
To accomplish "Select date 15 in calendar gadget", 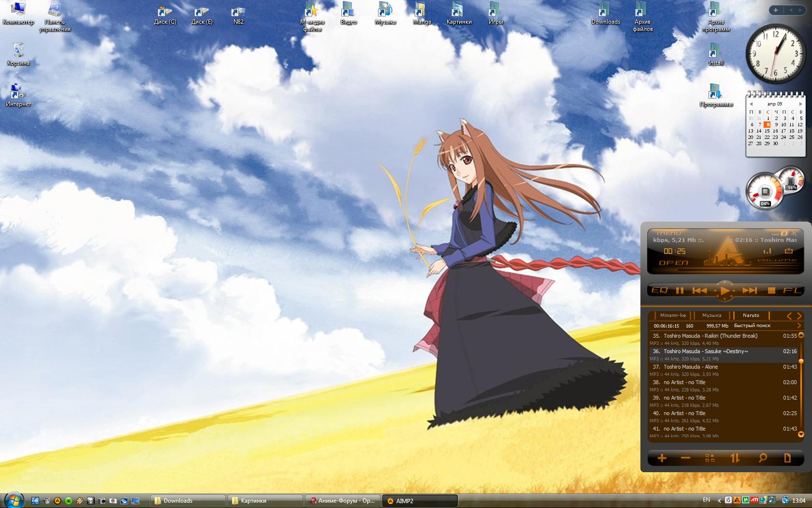I will click(767, 131).
